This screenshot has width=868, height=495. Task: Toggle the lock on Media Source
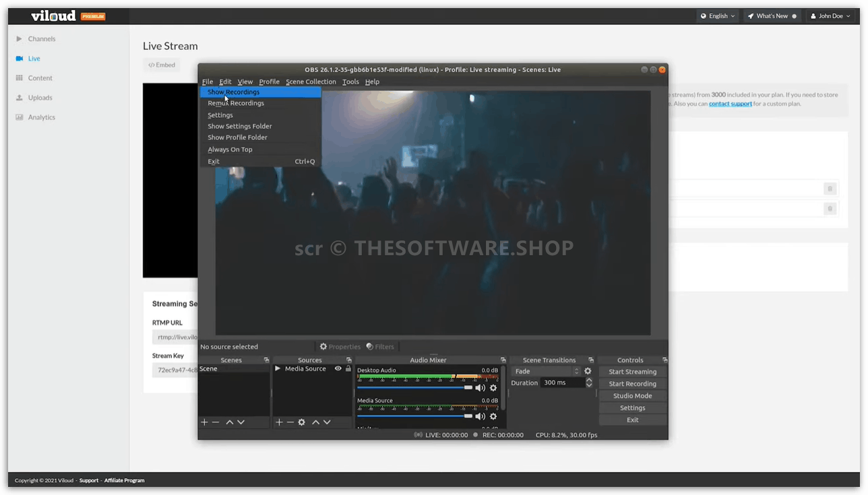tap(348, 368)
